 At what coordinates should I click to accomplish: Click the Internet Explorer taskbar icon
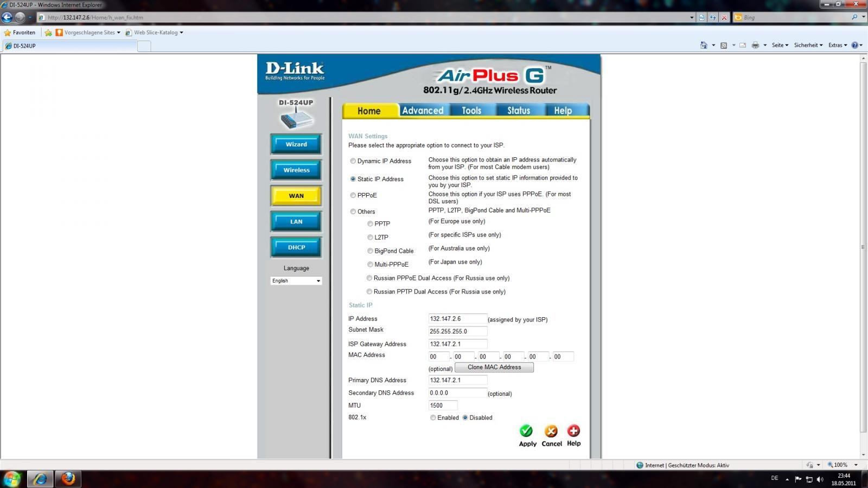pos(40,479)
